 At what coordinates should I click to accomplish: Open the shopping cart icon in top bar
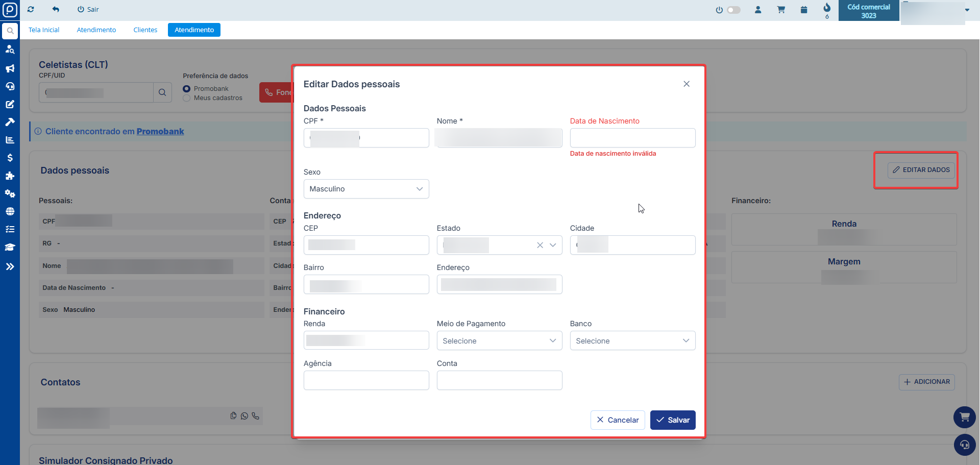coord(781,10)
